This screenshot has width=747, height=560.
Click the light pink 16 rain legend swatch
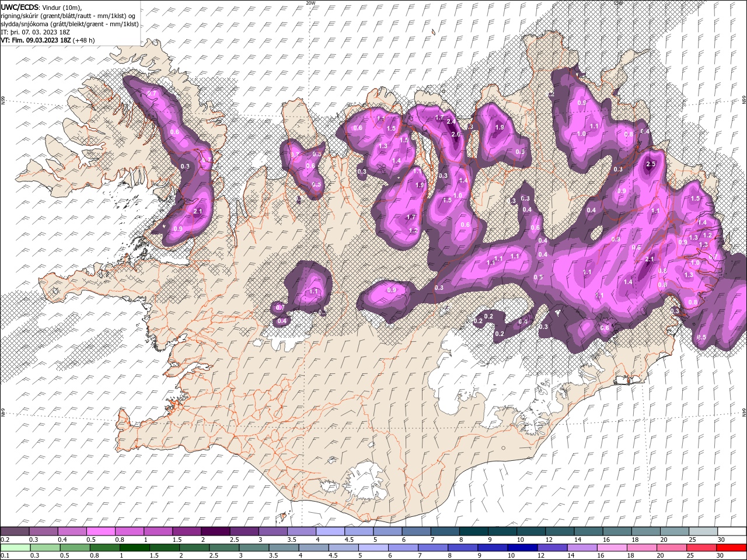612,548
